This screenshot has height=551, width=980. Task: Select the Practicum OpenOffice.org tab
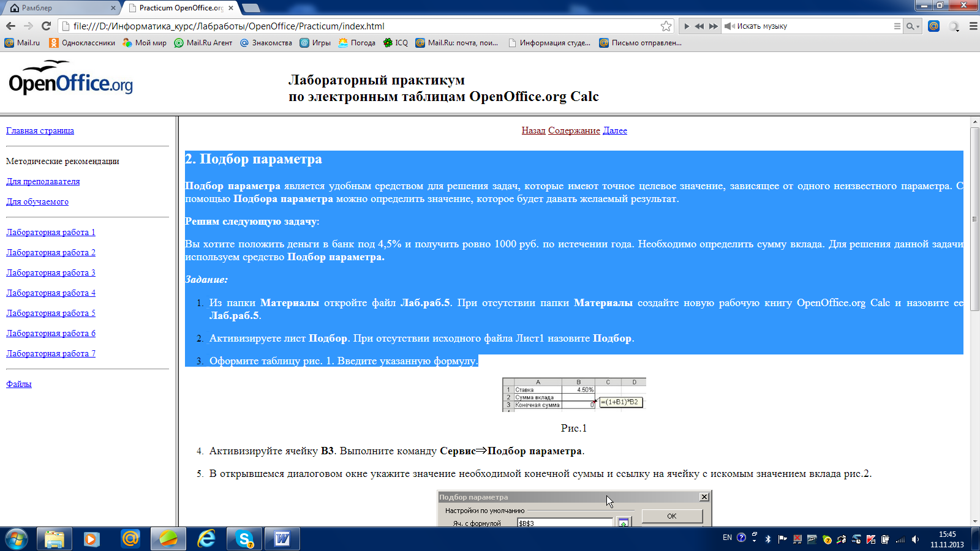(x=179, y=8)
